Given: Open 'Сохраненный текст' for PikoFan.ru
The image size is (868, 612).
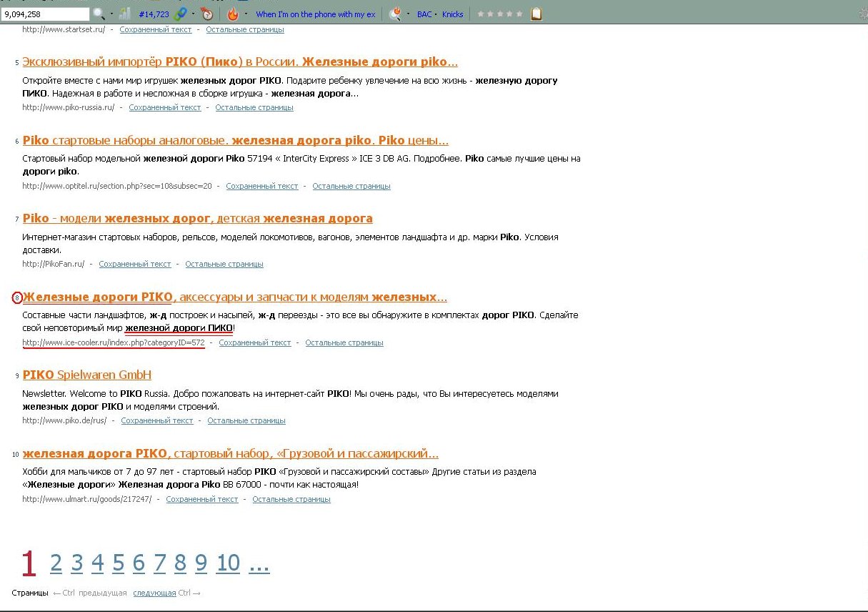Looking at the screenshot, I should (135, 265).
